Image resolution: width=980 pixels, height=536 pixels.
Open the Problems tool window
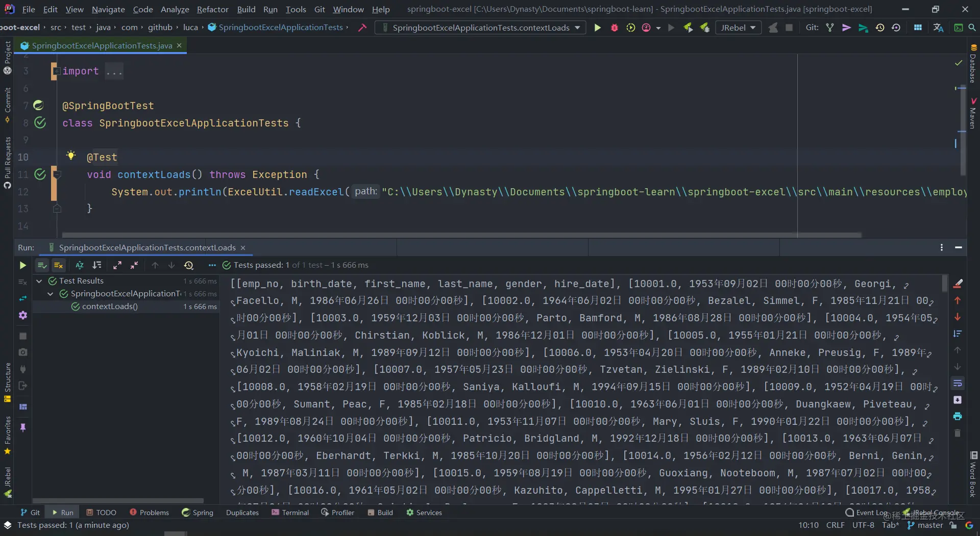(149, 513)
